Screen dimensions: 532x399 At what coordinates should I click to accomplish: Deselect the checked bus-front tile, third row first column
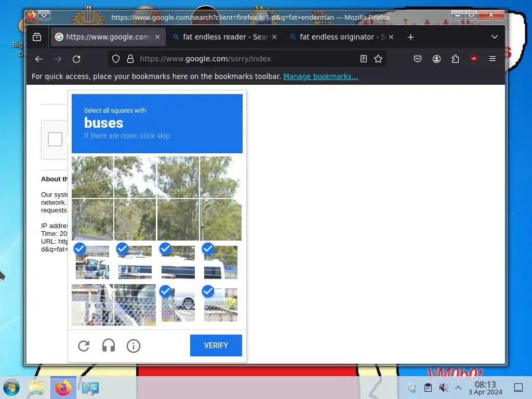92,262
